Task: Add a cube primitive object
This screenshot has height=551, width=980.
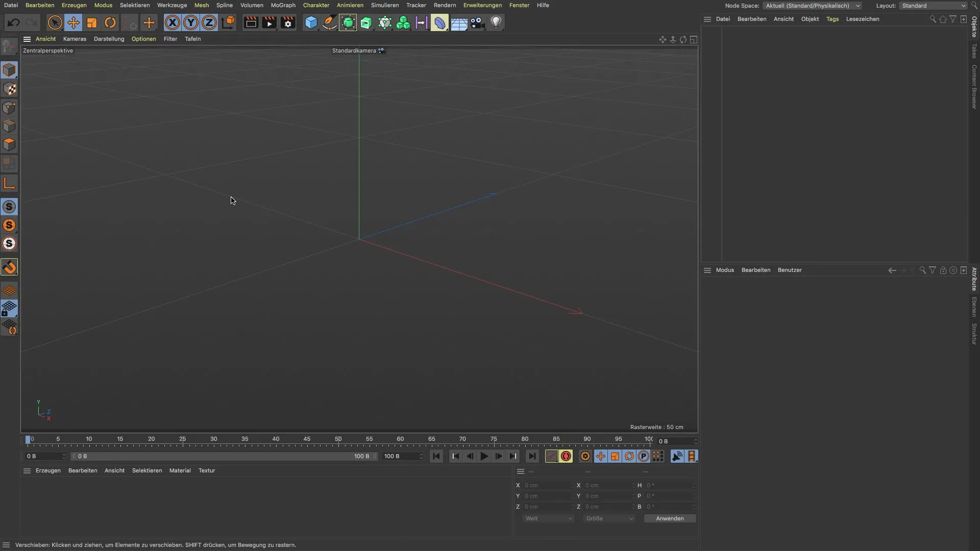Action: pos(311,23)
